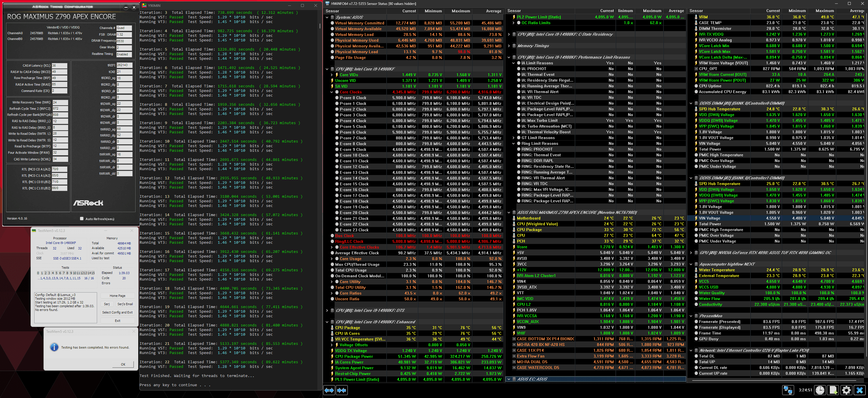Click the thermometer icon beside Motherboard sensor
The height and width of the screenshot is (398, 868).
[514, 218]
